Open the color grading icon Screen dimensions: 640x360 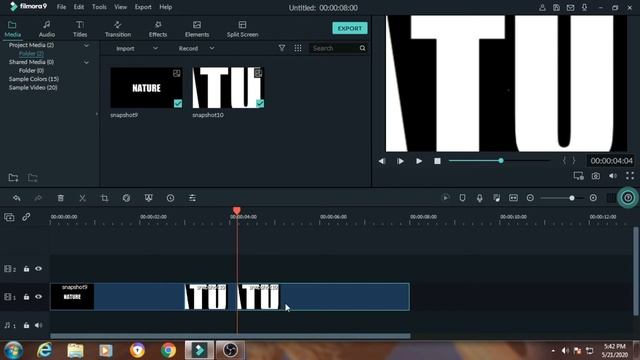click(x=126, y=198)
